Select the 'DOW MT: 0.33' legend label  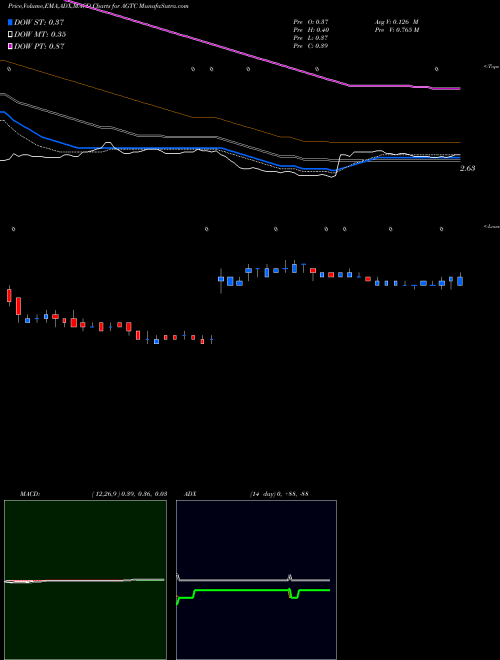(40, 34)
